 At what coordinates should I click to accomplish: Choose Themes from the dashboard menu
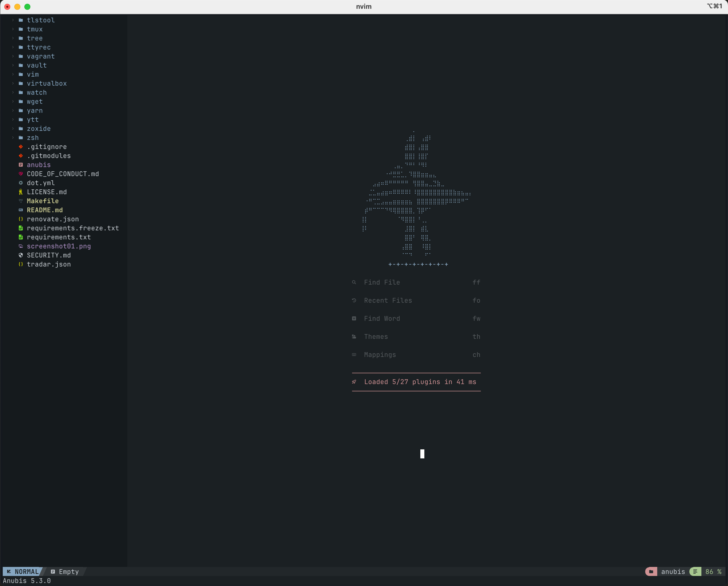coord(376,337)
